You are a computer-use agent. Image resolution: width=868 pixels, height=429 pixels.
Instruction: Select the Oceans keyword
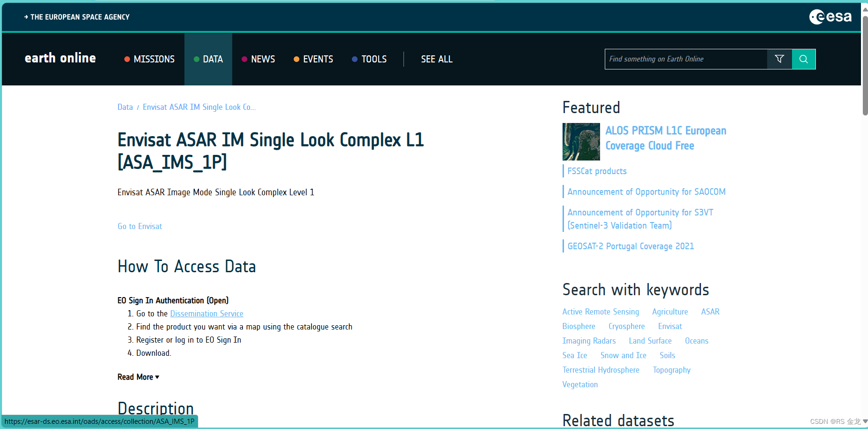(x=697, y=341)
